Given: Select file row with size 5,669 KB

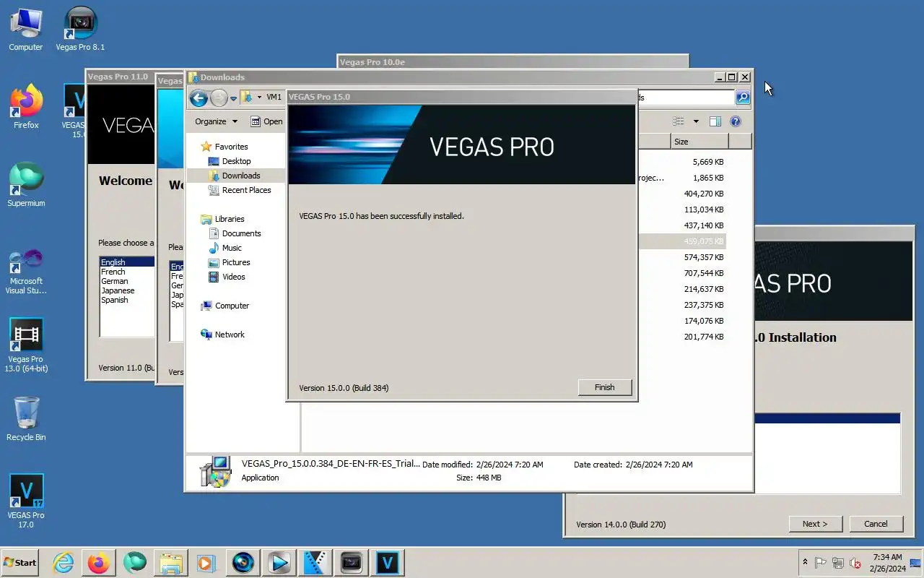Looking at the screenshot, I should pyautogui.click(x=681, y=162).
